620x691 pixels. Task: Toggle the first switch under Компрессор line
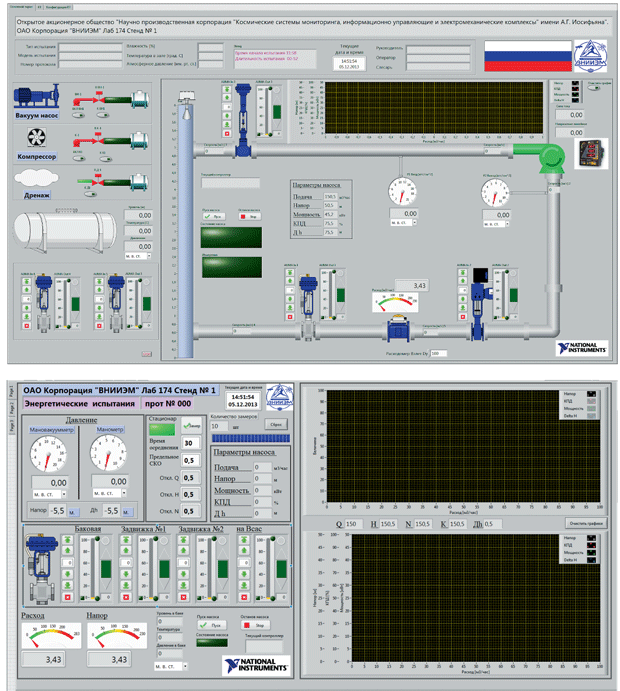[x=79, y=159]
